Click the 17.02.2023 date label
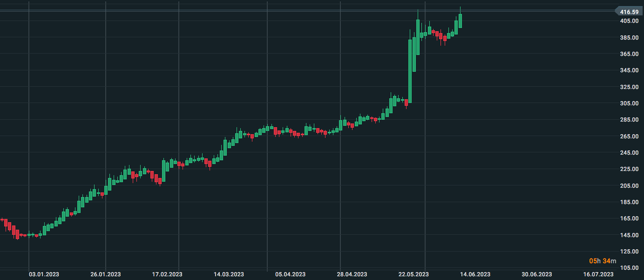 coord(168,274)
